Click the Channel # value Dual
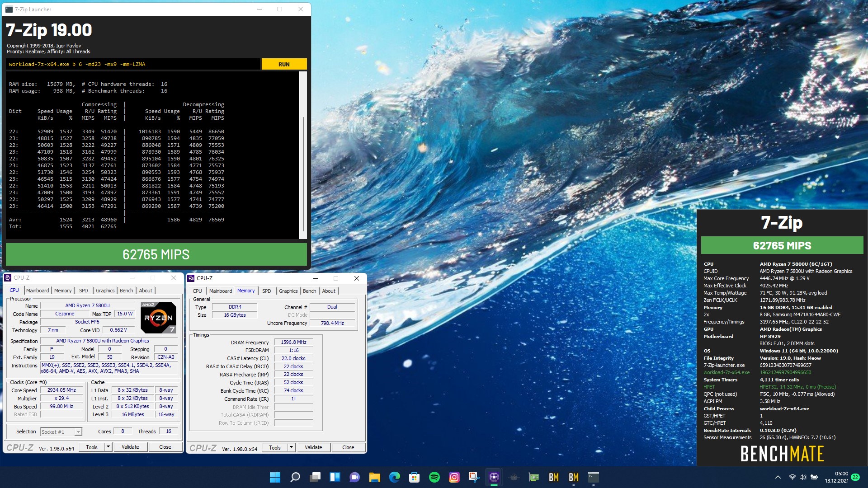This screenshot has height=488, width=868. tap(332, 307)
